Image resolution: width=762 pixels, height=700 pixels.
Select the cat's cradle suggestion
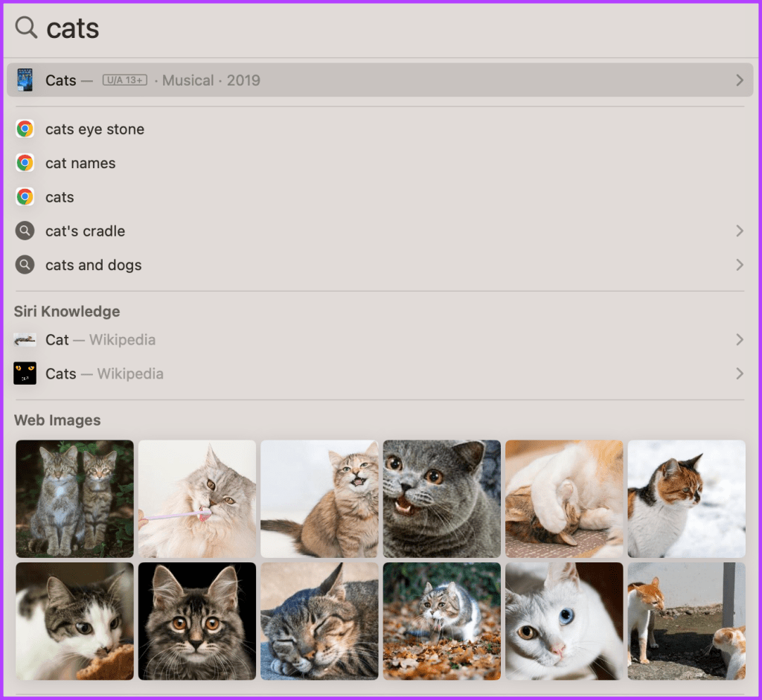coord(86,231)
